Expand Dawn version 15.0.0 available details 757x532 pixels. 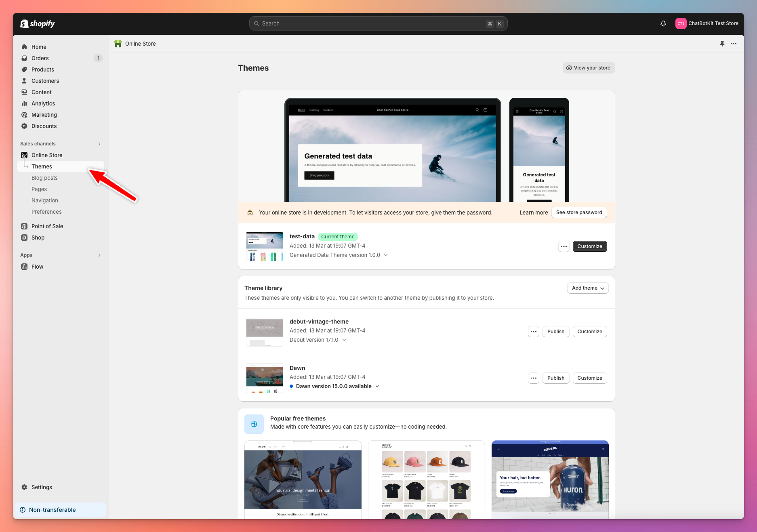(377, 387)
